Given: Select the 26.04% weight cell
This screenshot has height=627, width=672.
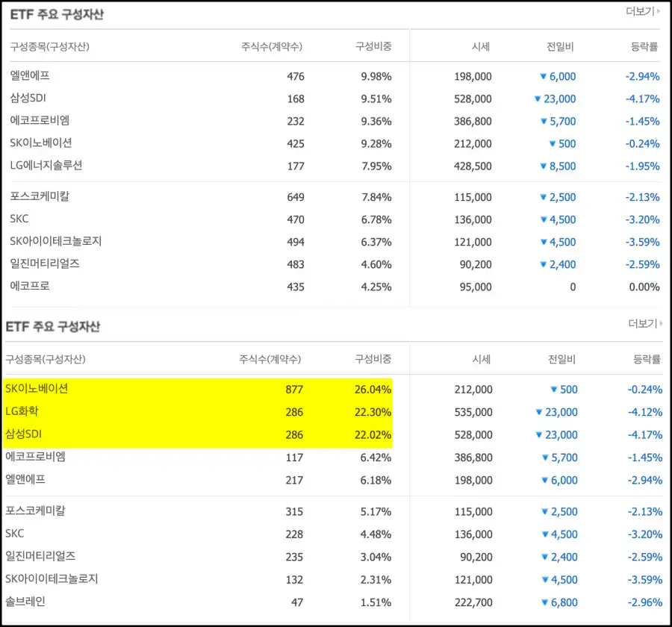Looking at the screenshot, I should (x=373, y=390).
